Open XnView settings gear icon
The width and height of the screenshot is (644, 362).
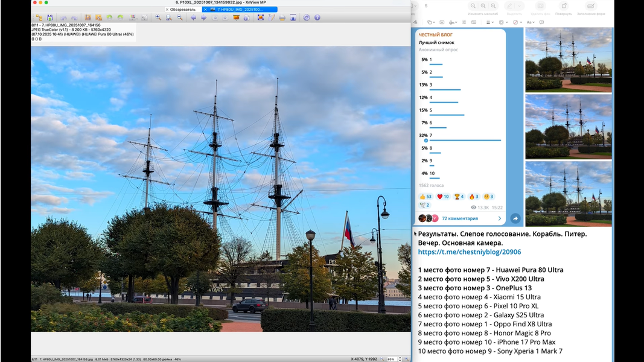point(307,17)
